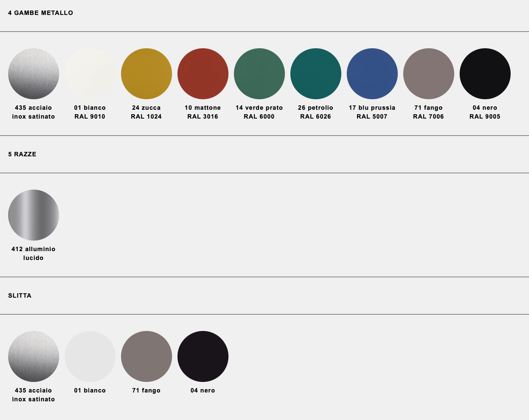
Task: Click the 5 RAZZE section heading
Action: 22,154
